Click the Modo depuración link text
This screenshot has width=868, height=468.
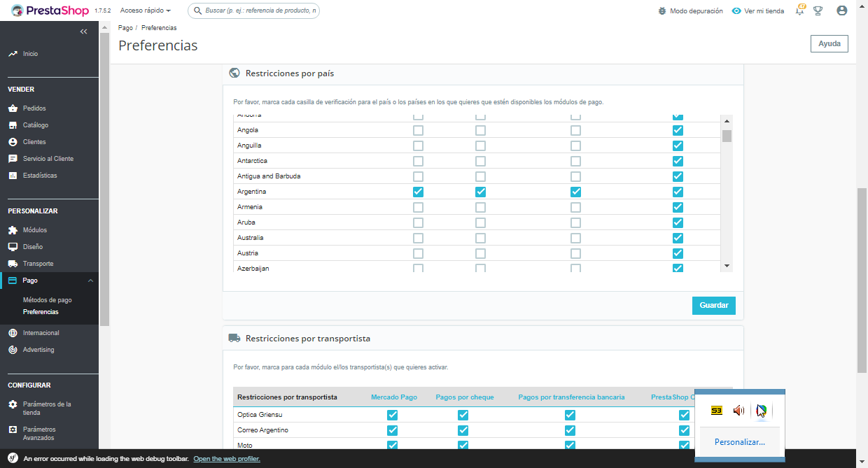pyautogui.click(x=696, y=11)
